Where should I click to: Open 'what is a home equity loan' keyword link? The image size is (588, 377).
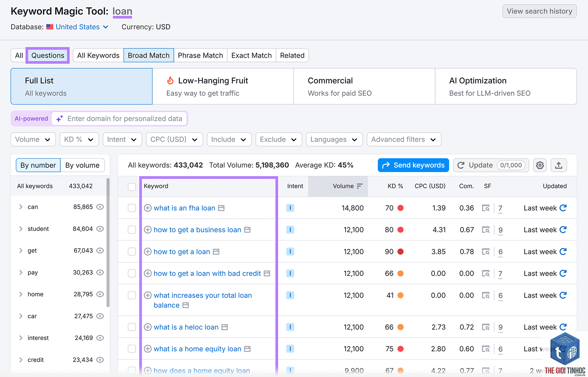pyautogui.click(x=197, y=349)
